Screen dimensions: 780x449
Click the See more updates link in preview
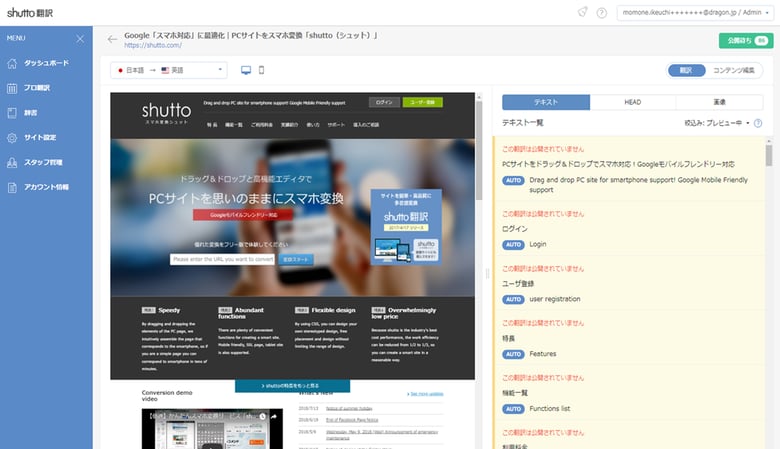425,394
